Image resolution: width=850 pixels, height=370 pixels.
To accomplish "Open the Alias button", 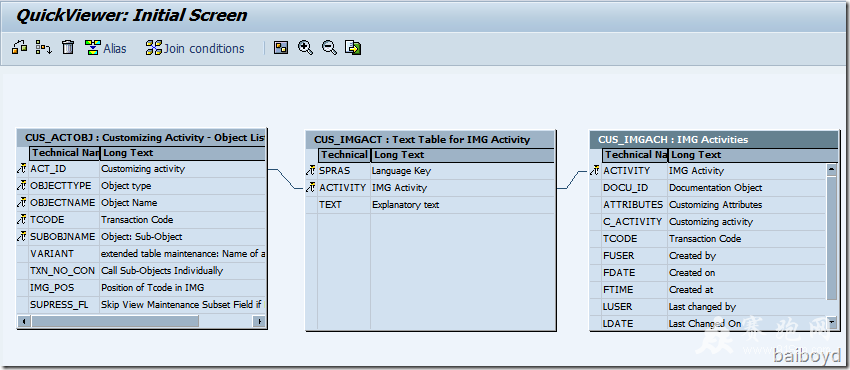I will point(106,48).
